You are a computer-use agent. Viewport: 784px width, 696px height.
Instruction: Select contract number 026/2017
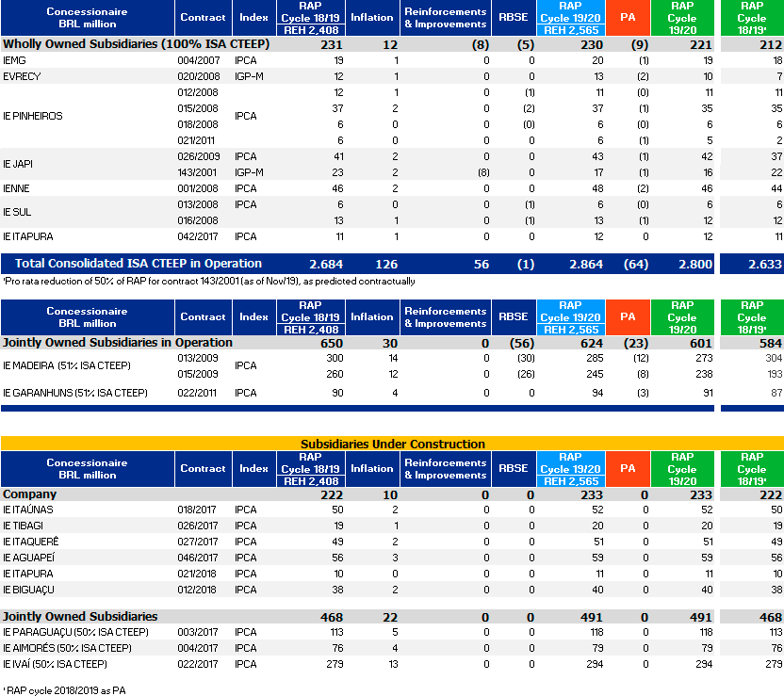[198, 526]
